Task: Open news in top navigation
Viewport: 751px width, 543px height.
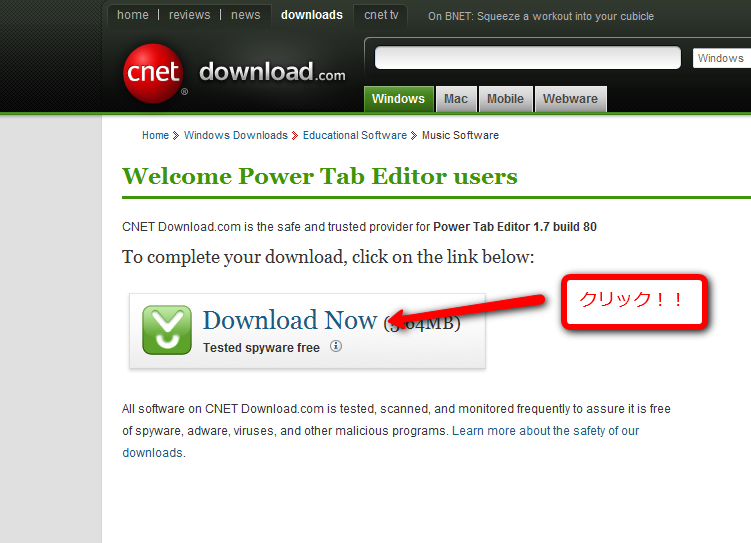Action: pyautogui.click(x=246, y=15)
